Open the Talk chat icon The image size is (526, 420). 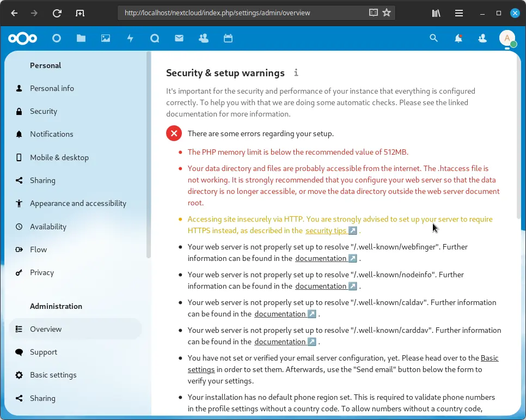pos(155,38)
